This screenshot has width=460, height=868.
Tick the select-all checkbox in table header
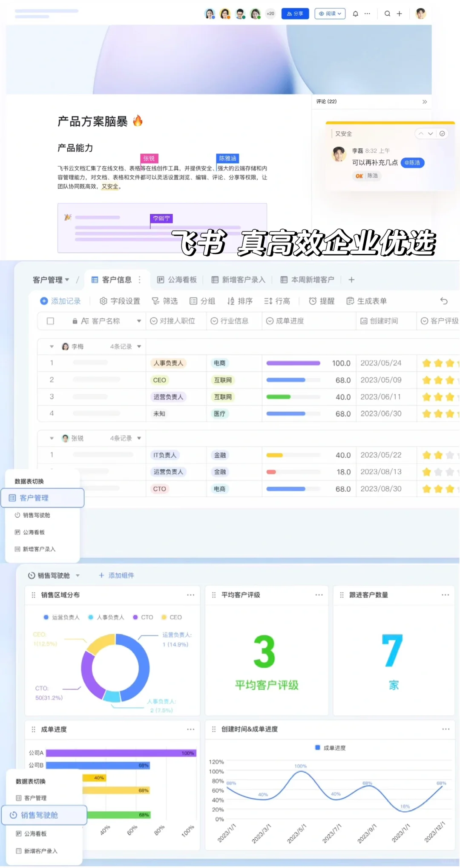tap(50, 321)
